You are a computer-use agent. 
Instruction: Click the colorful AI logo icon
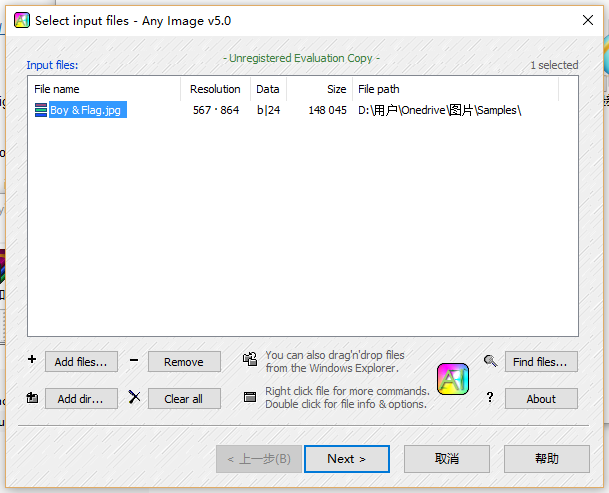[x=454, y=379]
